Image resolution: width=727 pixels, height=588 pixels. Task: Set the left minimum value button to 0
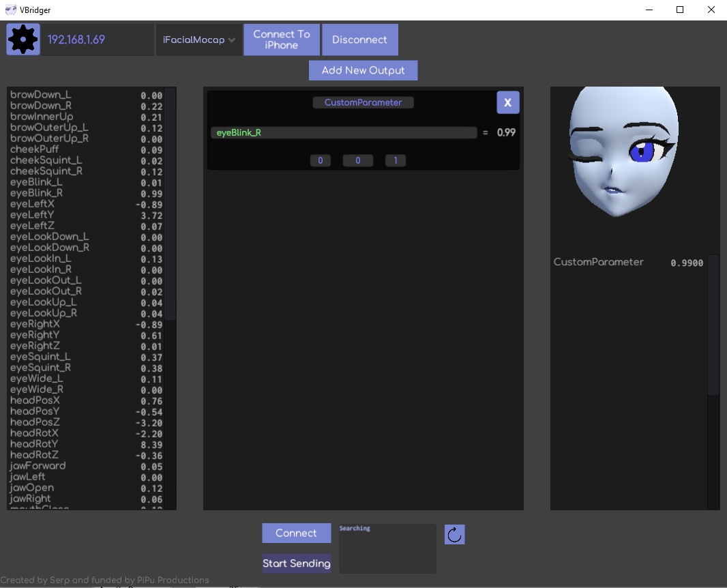[321, 160]
